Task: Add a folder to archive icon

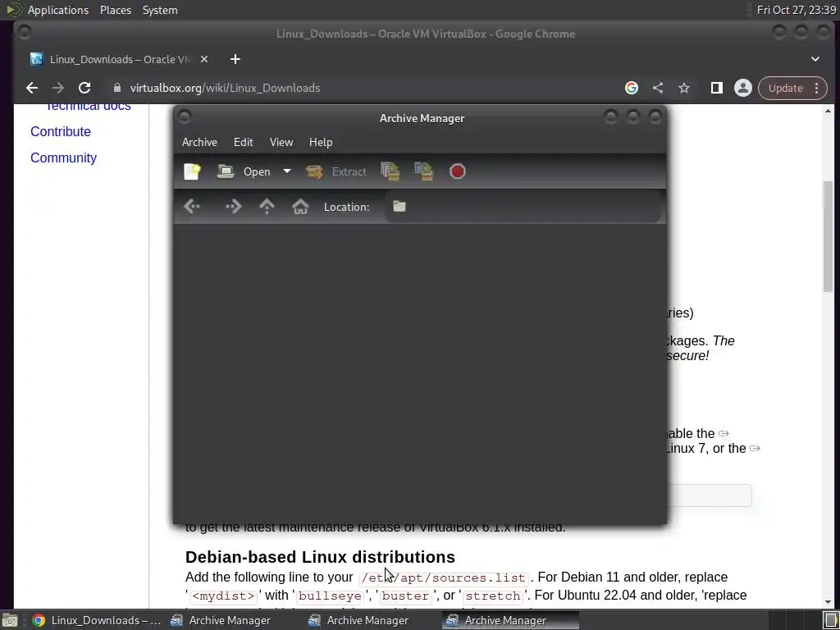Action: pyautogui.click(x=424, y=171)
